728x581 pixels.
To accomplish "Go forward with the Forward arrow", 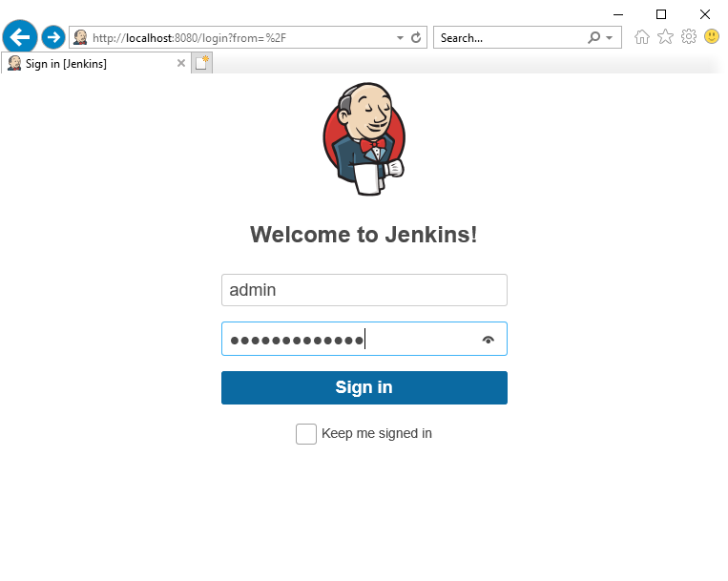I will coord(53,37).
